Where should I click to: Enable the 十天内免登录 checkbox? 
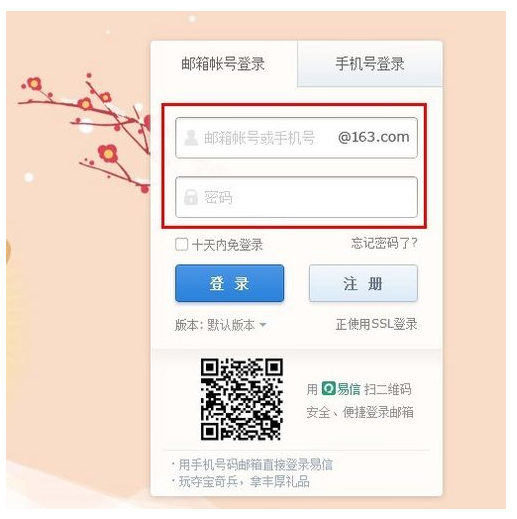click(x=182, y=244)
